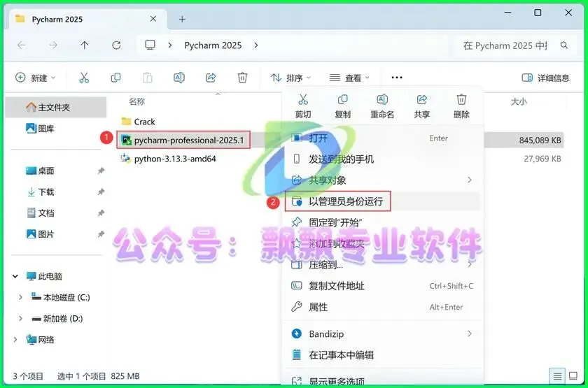Refresh the current folder
588x388 pixels.
tap(117, 45)
